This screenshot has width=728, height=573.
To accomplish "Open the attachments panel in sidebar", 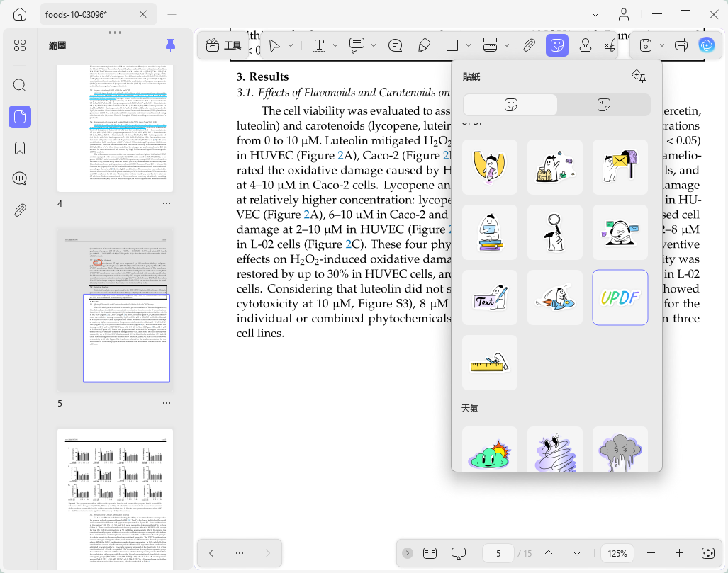I will click(20, 210).
